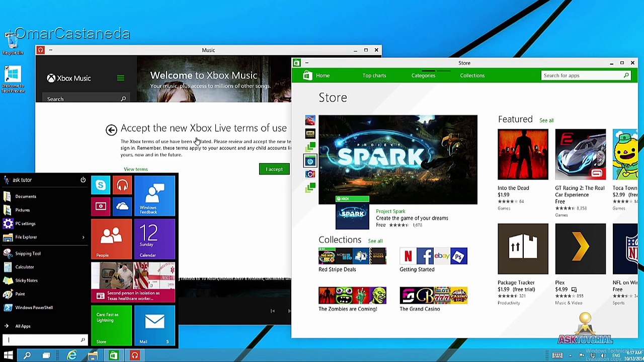
Task: Open File Explorer from the taskbar
Action: click(93, 355)
